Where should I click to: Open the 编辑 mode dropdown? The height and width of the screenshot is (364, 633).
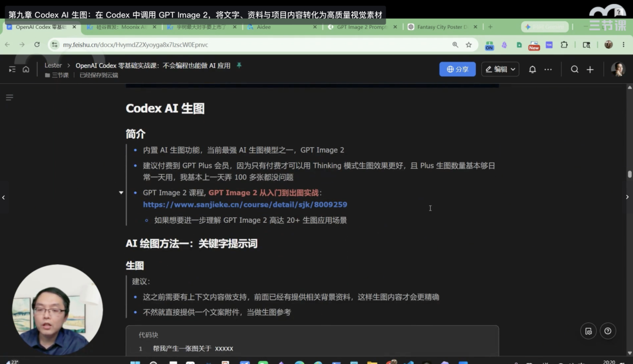(x=500, y=69)
